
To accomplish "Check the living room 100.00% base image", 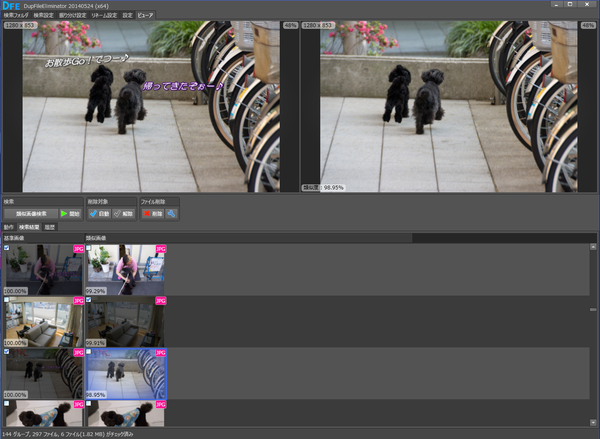I will tap(7, 300).
